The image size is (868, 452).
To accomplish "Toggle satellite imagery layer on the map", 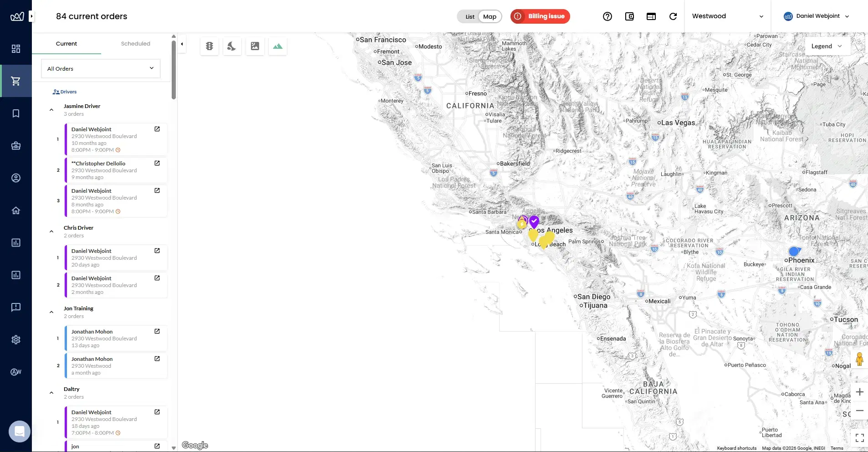I will [x=255, y=46].
